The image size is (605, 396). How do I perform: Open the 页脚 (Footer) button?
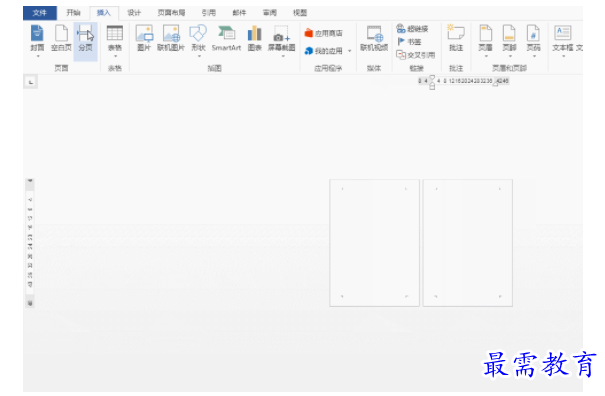pyautogui.click(x=509, y=38)
